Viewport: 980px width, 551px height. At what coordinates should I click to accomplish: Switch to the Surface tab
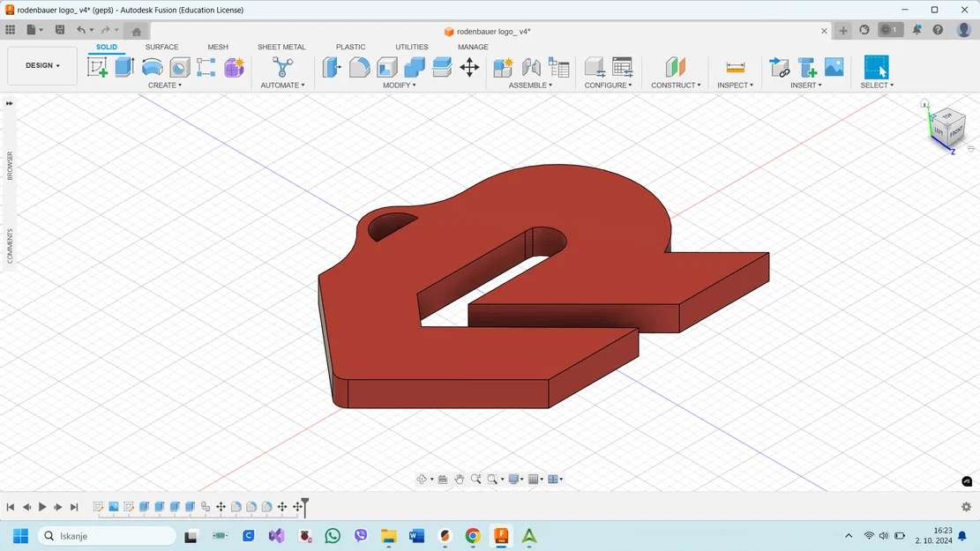(162, 47)
